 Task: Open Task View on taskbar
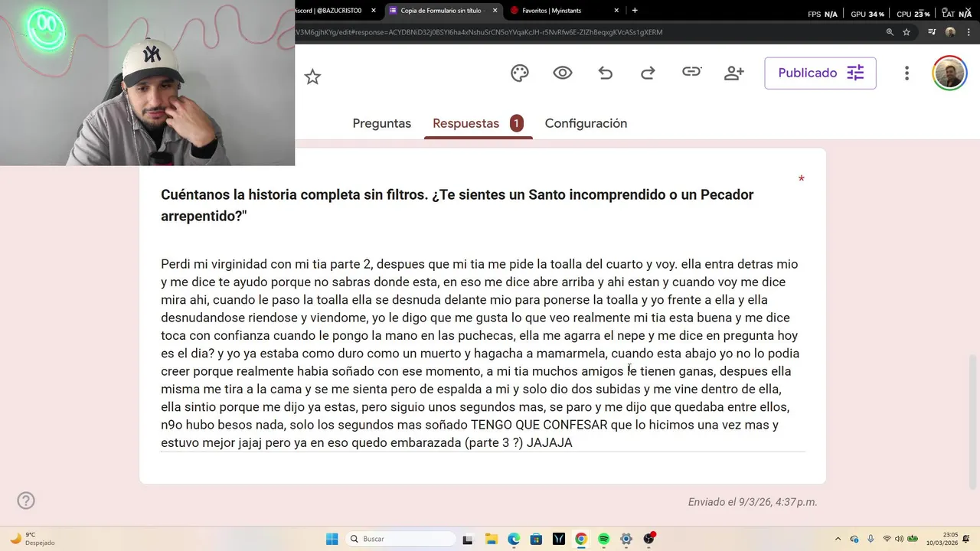468,540
